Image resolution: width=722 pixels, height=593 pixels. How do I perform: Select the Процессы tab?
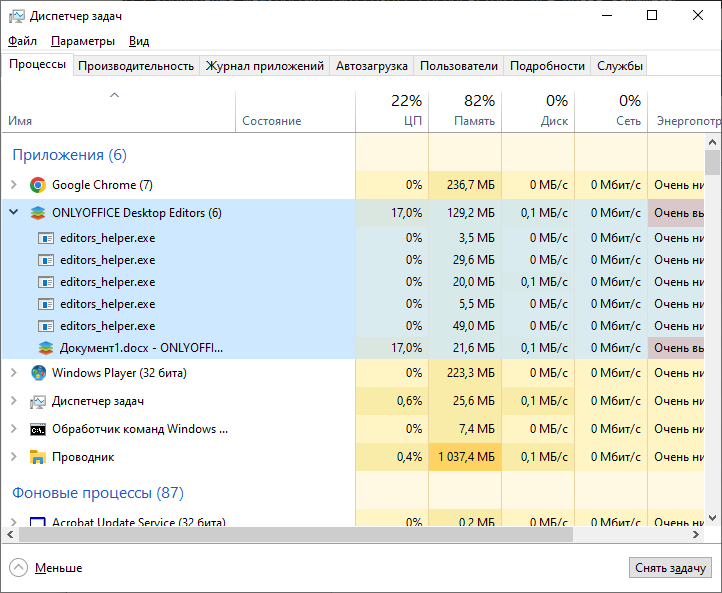click(37, 64)
